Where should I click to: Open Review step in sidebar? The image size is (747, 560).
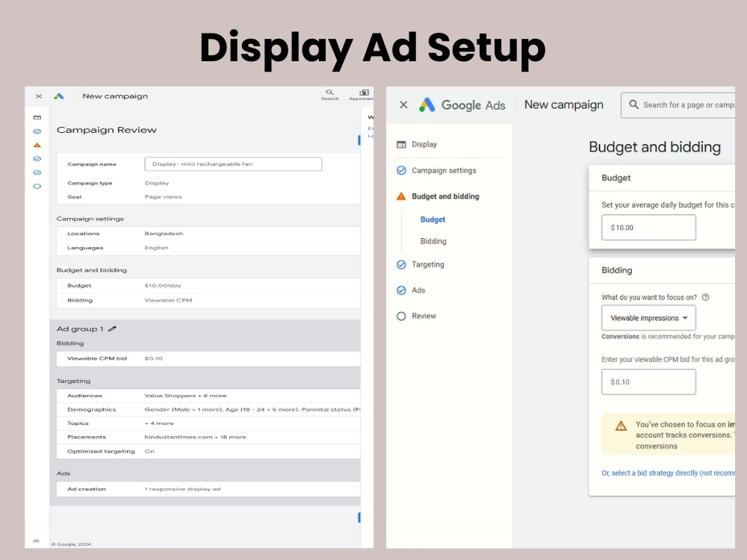(x=424, y=316)
